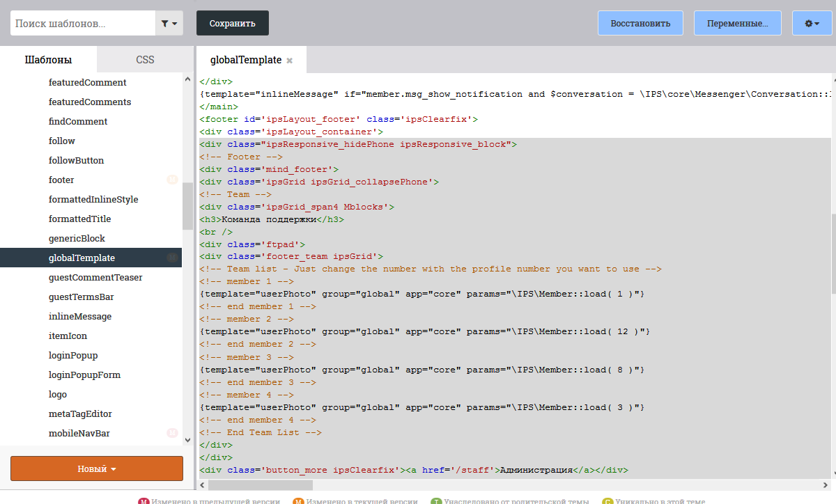Image resolution: width=836 pixels, height=504 pixels.
Task: Select the Шаблоны tab
Action: tap(48, 60)
